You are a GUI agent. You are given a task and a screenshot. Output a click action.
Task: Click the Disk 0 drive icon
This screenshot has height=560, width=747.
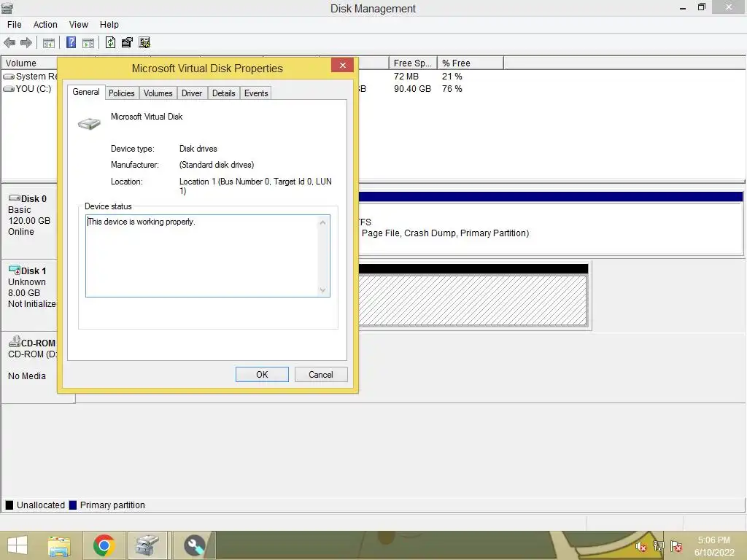pyautogui.click(x=15, y=198)
